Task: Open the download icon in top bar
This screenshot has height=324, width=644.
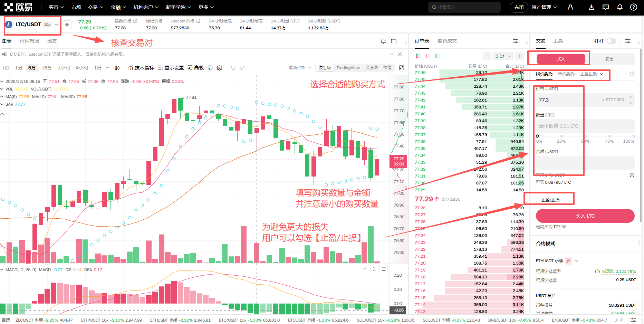Action: point(592,7)
